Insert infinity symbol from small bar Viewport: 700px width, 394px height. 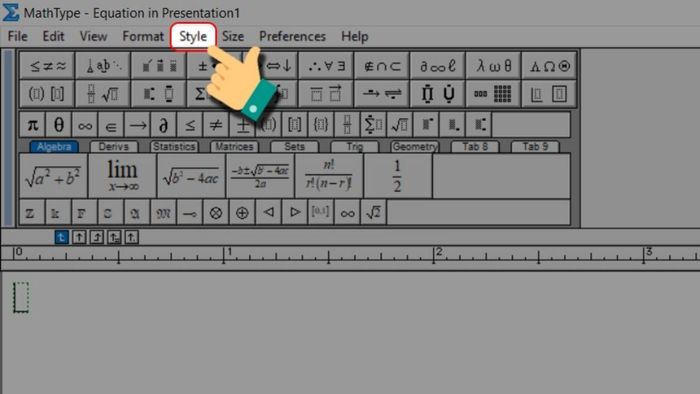click(x=85, y=125)
